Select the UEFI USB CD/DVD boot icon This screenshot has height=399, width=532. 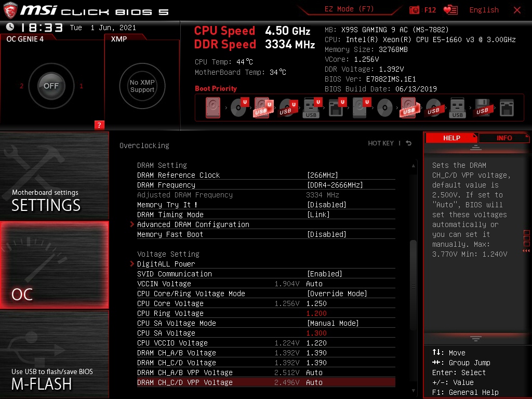click(288, 108)
